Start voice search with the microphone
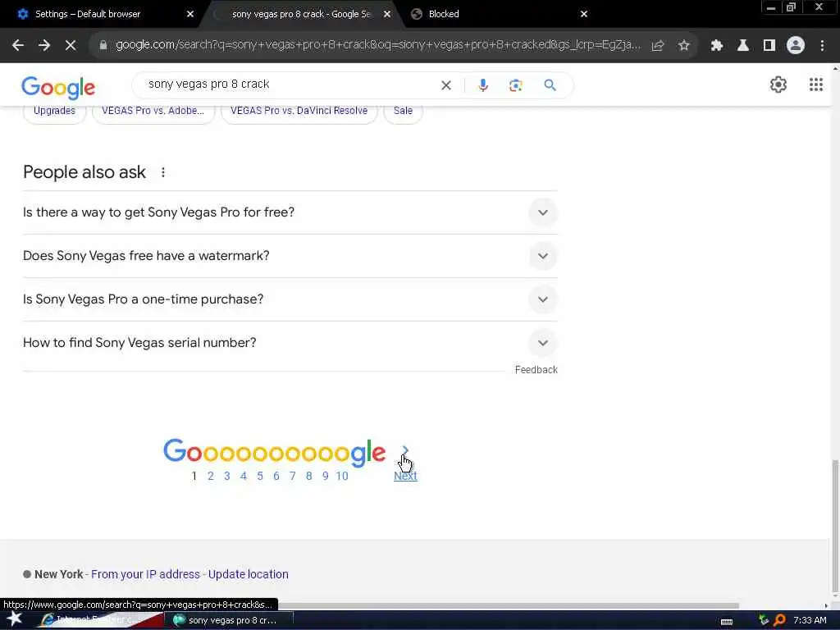The image size is (840, 630). point(483,85)
